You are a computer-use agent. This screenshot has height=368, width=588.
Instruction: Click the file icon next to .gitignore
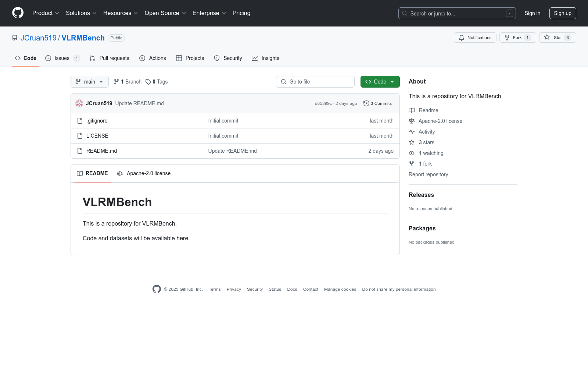pos(80,121)
